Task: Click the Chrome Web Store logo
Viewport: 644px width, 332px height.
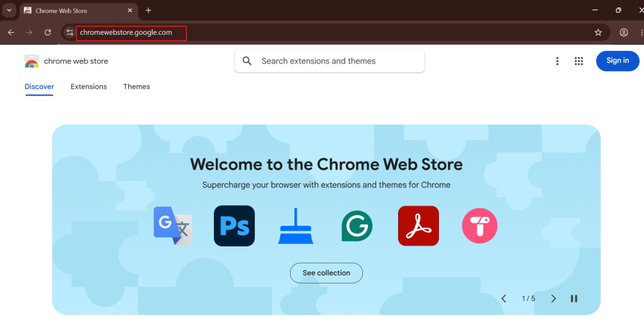Action: tap(31, 61)
